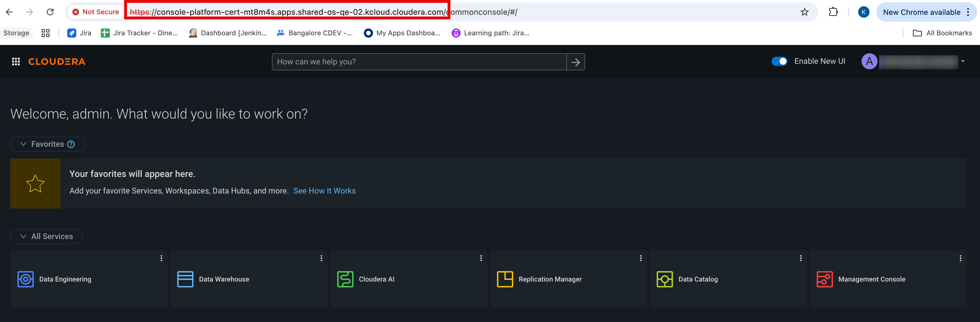Viewport: 980px width, 322px height.
Task: Open Data Engineering tile options menu
Action: pyautogui.click(x=161, y=258)
